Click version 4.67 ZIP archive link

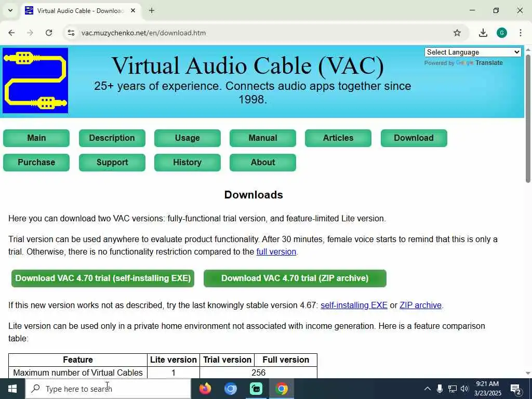420,305
